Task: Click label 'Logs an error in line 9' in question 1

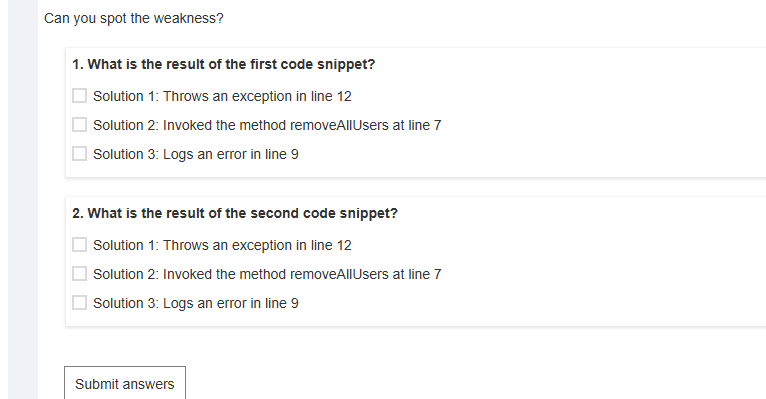Action: click(231, 154)
